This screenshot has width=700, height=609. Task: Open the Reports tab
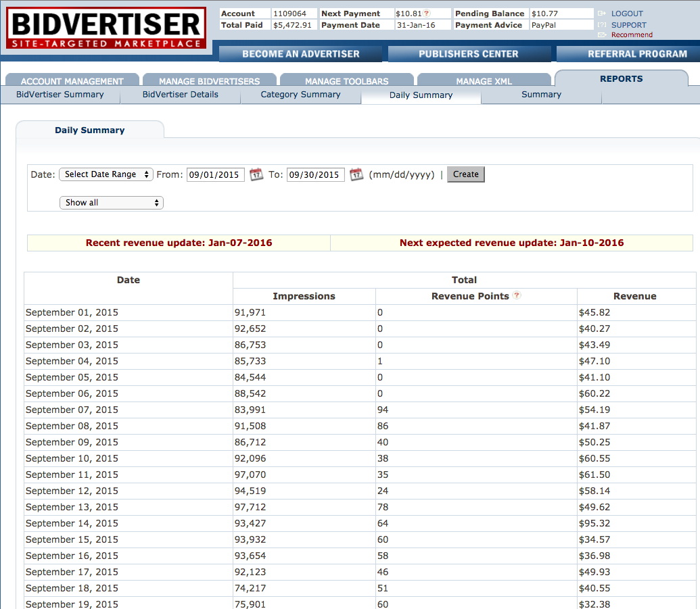coord(622,78)
